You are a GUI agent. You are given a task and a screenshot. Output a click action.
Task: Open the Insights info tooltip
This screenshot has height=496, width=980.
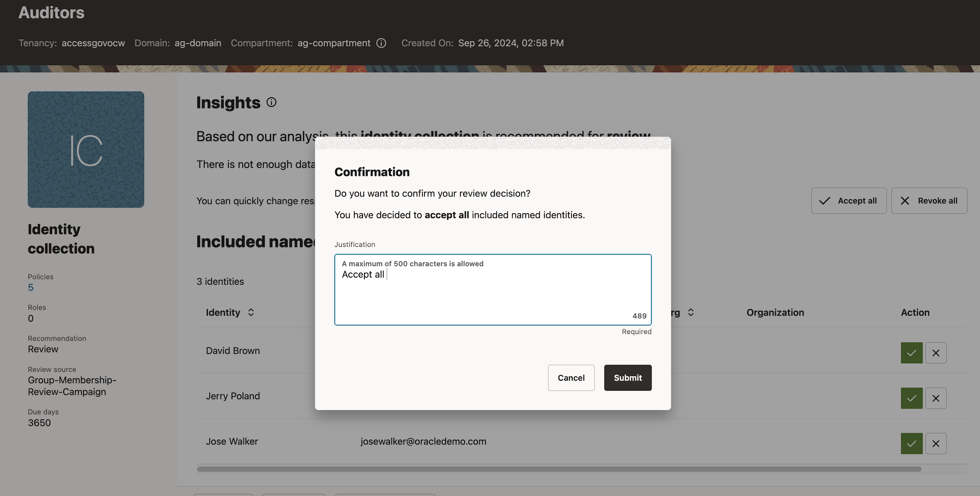(x=271, y=102)
